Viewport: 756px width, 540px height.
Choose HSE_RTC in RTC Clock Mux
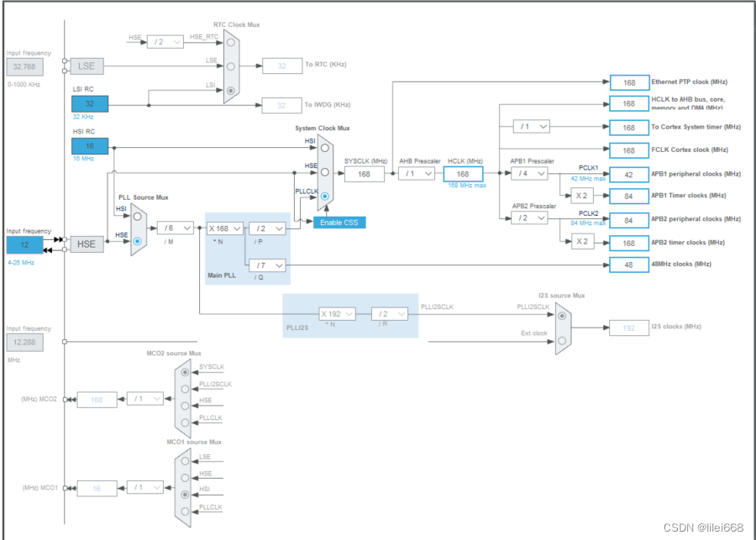click(231, 43)
